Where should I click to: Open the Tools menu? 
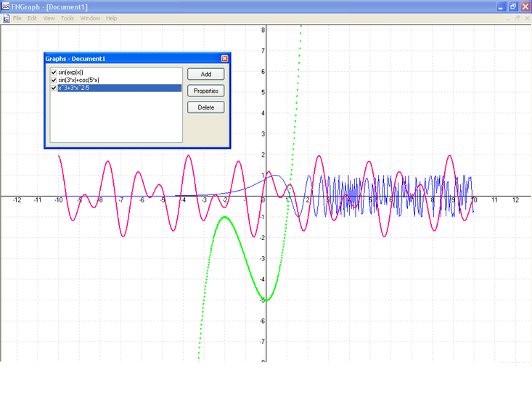click(67, 18)
